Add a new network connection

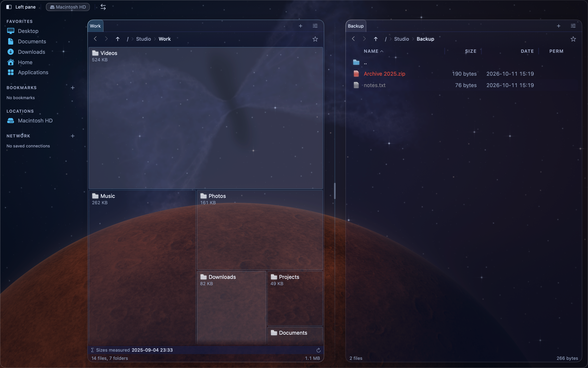click(73, 136)
